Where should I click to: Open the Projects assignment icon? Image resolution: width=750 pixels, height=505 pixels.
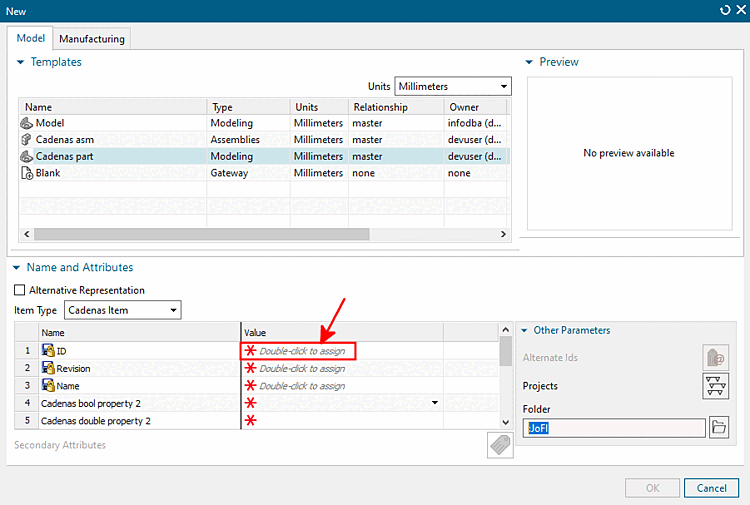pos(715,386)
